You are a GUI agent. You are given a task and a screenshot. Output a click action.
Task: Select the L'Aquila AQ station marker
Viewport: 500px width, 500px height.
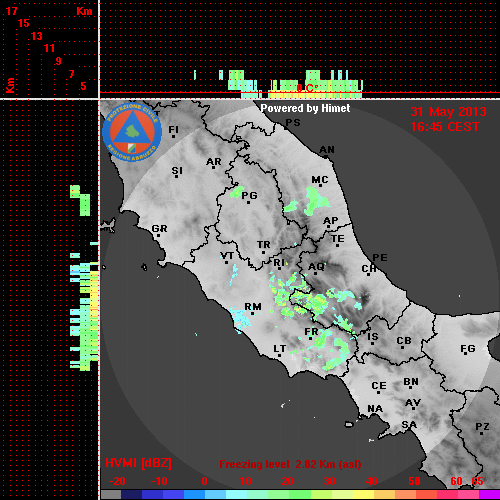315,274
